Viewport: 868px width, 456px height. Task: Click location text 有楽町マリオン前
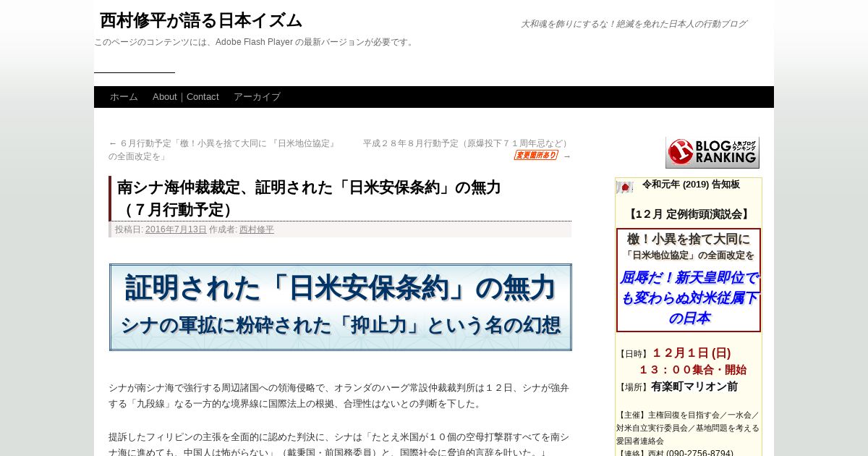[694, 387]
